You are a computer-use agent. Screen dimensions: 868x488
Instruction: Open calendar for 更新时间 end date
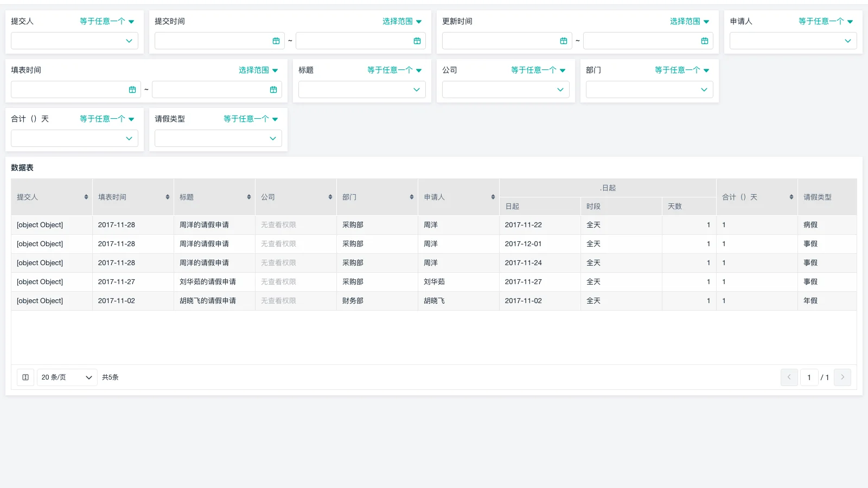704,41
